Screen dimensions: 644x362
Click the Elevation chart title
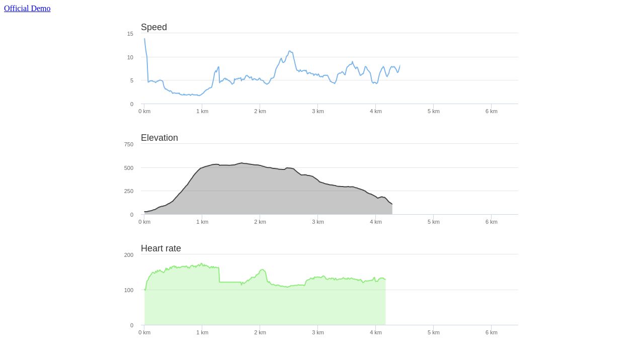159,138
